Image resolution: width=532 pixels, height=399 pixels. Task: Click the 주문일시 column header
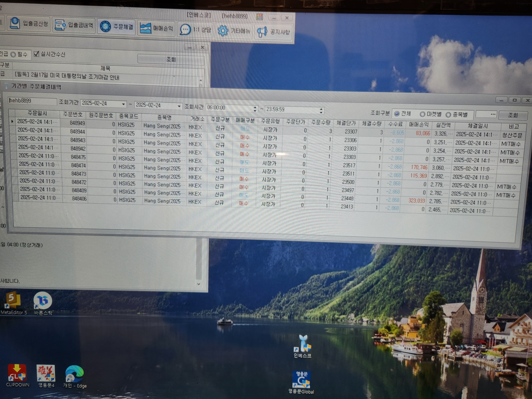point(37,113)
